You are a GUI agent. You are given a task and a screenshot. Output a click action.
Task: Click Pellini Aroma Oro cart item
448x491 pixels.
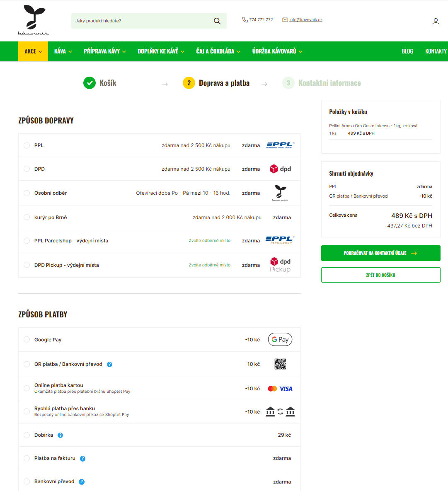(373, 126)
